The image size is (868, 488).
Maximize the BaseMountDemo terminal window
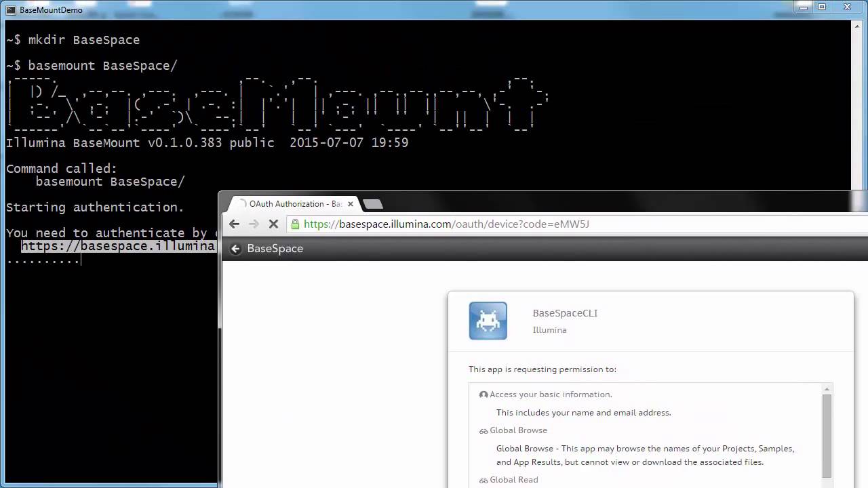coord(821,7)
